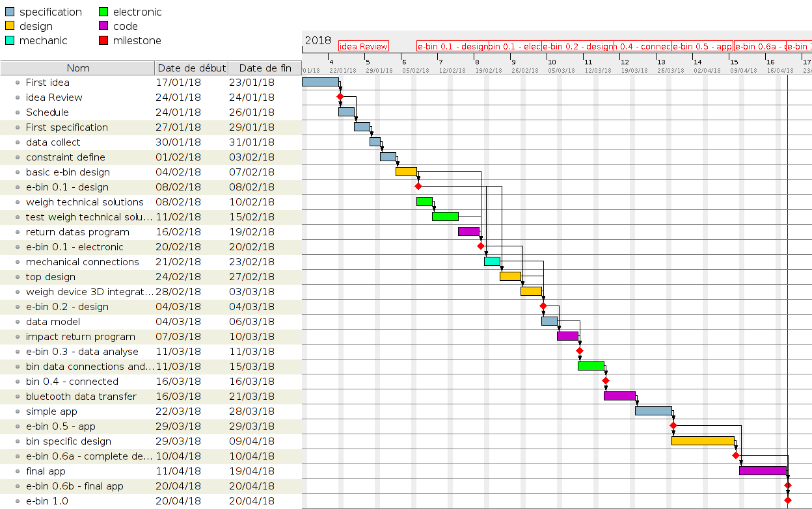Select the basic e-bin design task row
Screen dimensions: 812x509
coord(151,172)
